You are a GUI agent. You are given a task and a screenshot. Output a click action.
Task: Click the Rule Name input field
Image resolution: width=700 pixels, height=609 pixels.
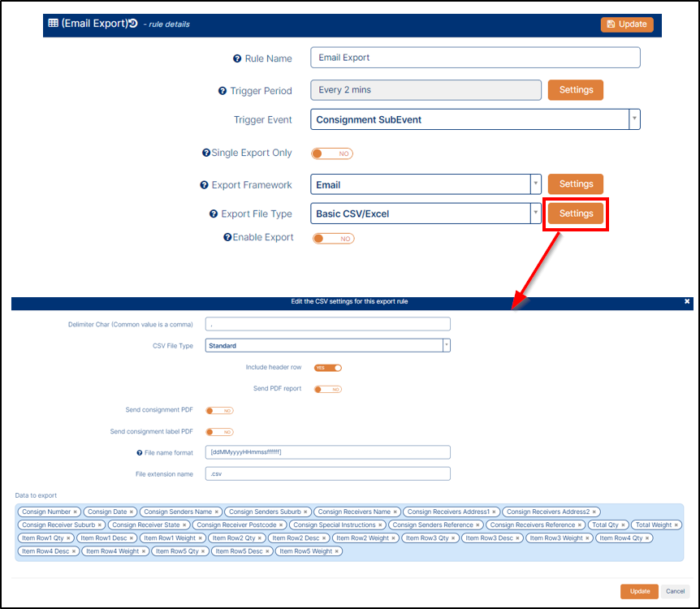tap(475, 58)
